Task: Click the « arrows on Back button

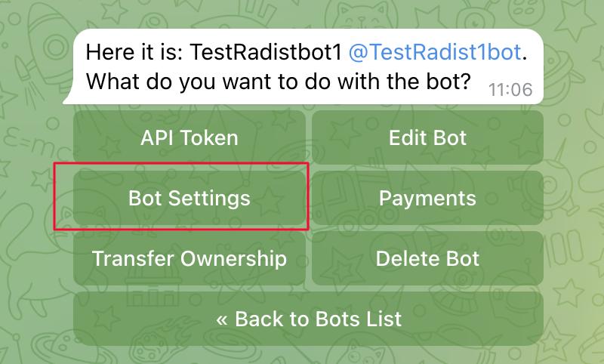Action: (222, 319)
